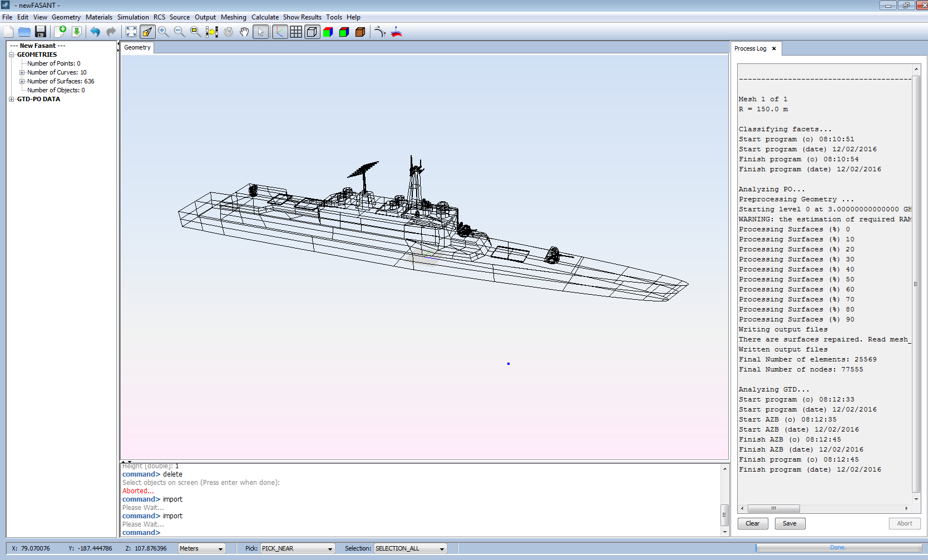Toggle the axes display button
This screenshot has width=928, height=560.
tap(280, 32)
